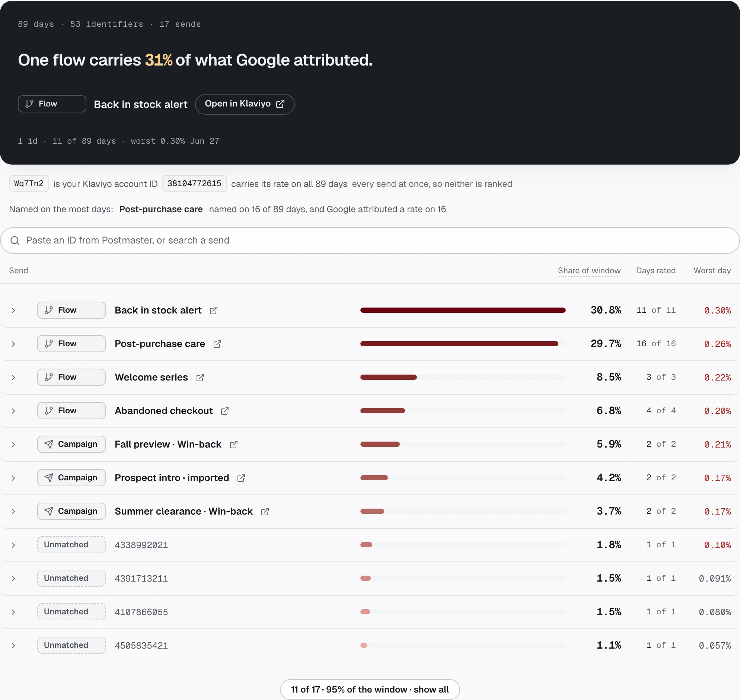
Task: Expand the Abandoned checkout row
Action: click(13, 411)
